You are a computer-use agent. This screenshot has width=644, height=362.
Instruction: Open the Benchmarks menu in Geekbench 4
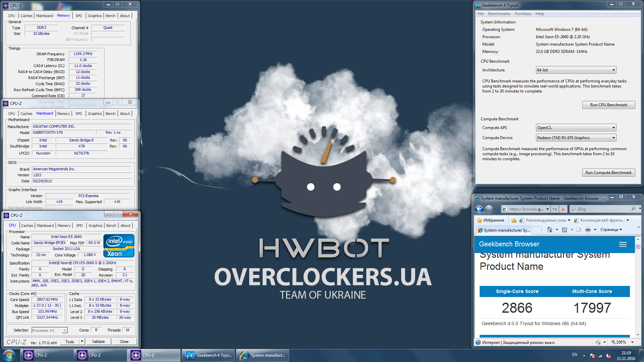(x=499, y=14)
